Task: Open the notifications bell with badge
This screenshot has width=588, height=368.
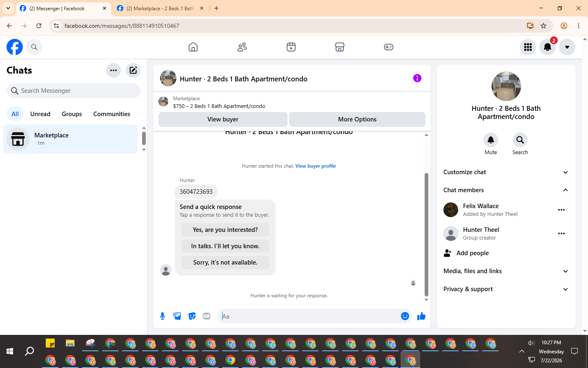Action: point(548,47)
